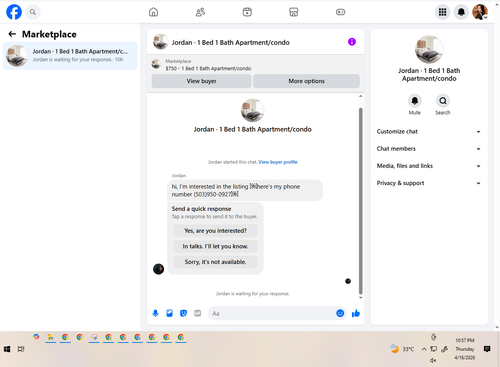Viewport: 500px width, 367px height.
Task: Click the purple conversation information icon
Action: click(352, 42)
